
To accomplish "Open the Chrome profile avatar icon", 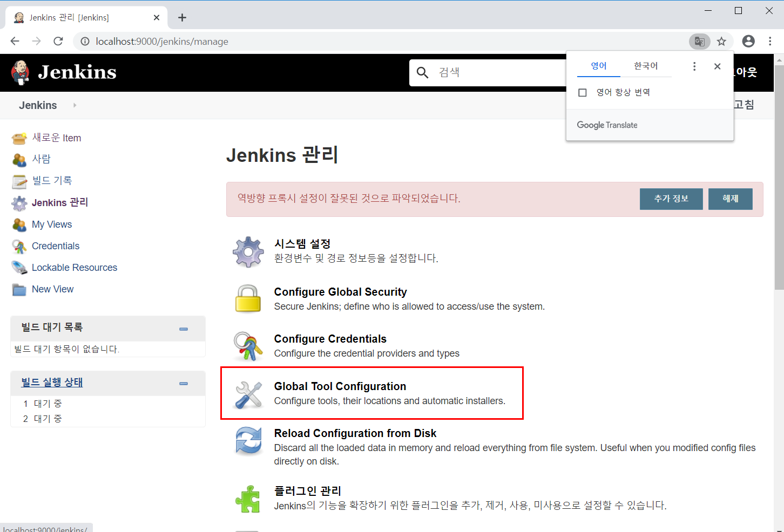I will coord(748,41).
